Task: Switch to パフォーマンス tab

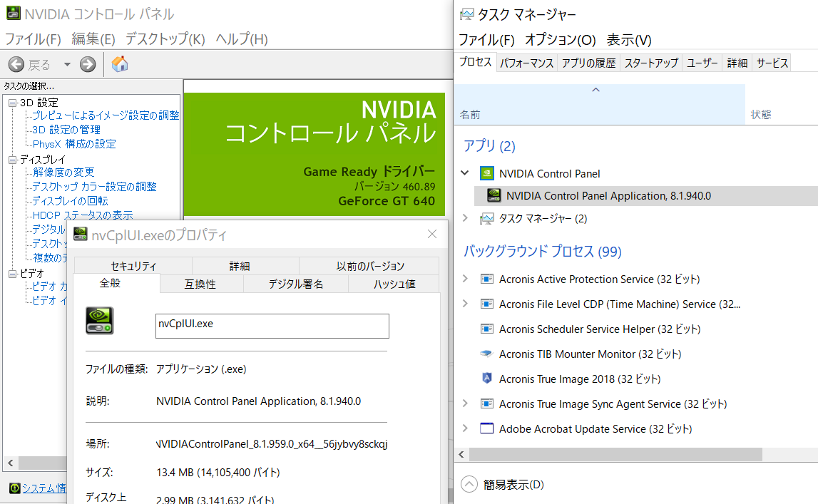Action: pos(526,63)
